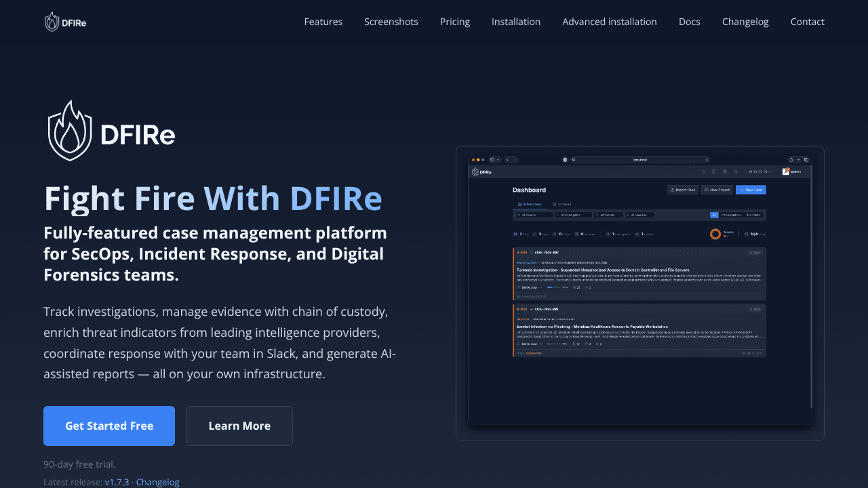Enlarge the Dashboard product screenshot

[x=640, y=293]
